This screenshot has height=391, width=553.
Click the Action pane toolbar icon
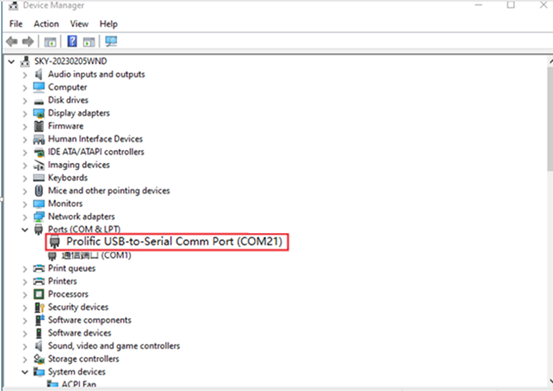coord(89,42)
